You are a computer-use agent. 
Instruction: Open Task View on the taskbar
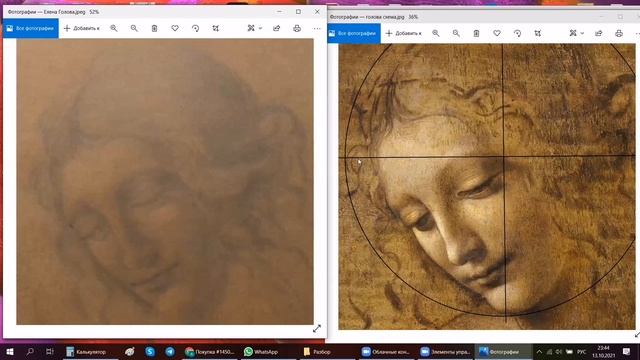coord(49,351)
